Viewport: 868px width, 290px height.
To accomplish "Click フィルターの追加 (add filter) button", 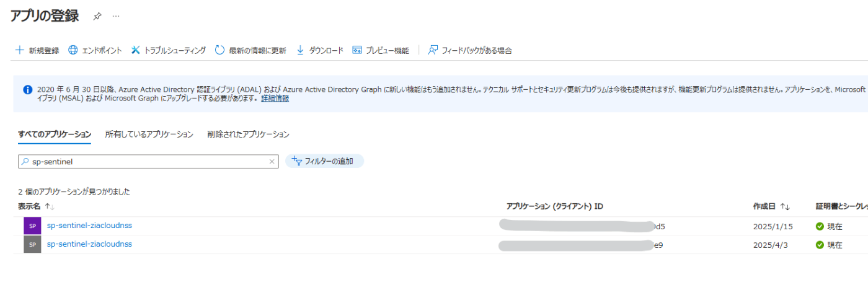I will point(324,161).
